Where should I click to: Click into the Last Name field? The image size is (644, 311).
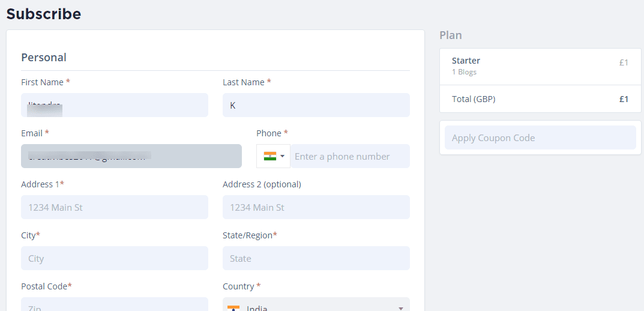pyautogui.click(x=316, y=105)
